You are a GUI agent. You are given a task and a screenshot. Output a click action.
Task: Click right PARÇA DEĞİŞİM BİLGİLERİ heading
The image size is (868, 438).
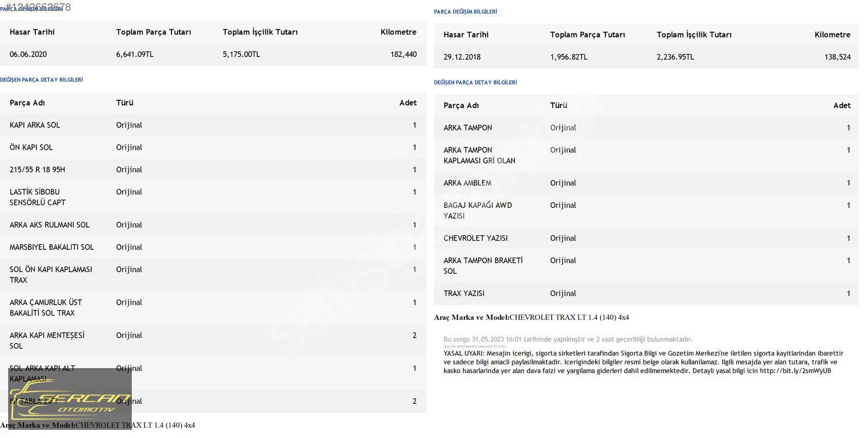[x=465, y=11]
